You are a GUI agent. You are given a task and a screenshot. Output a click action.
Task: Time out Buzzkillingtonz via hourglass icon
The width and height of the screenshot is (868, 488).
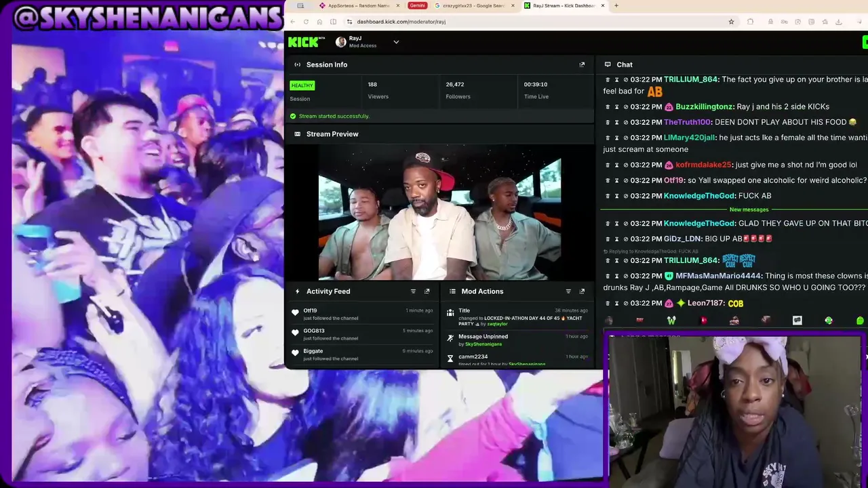pyautogui.click(x=616, y=107)
